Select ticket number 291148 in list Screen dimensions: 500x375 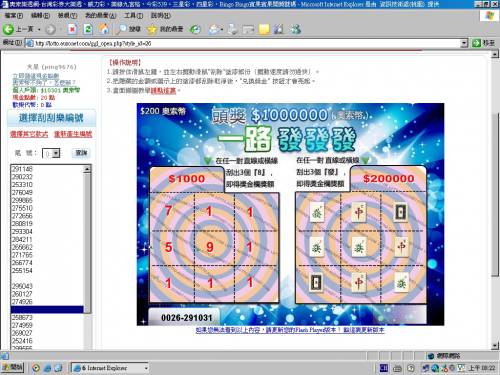click(47, 169)
